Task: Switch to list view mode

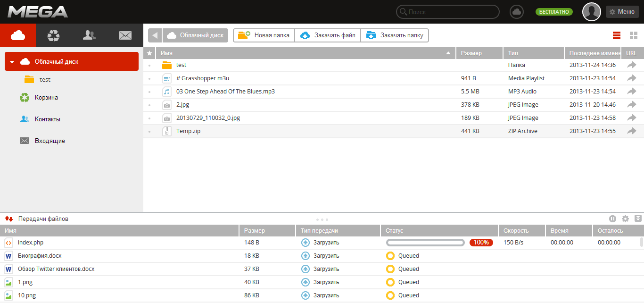Action: (x=617, y=35)
